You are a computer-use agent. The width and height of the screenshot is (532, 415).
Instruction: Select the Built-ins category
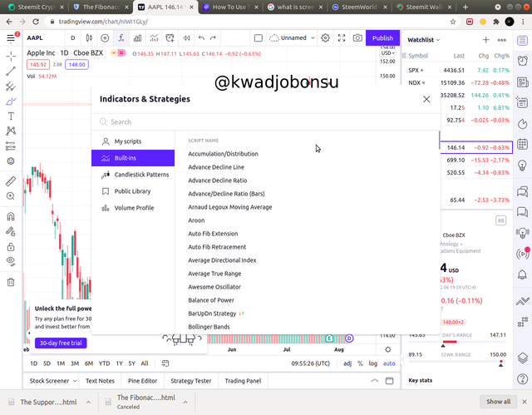(133, 158)
